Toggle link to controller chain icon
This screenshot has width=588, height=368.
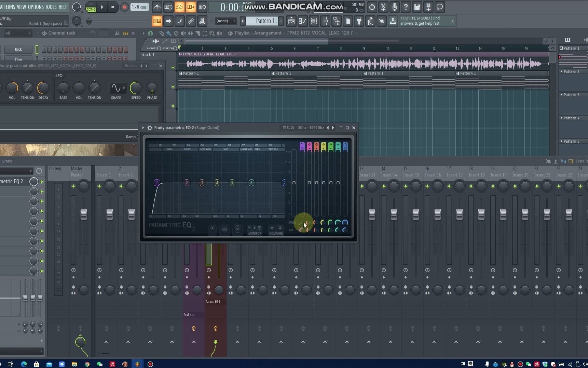tap(191, 21)
